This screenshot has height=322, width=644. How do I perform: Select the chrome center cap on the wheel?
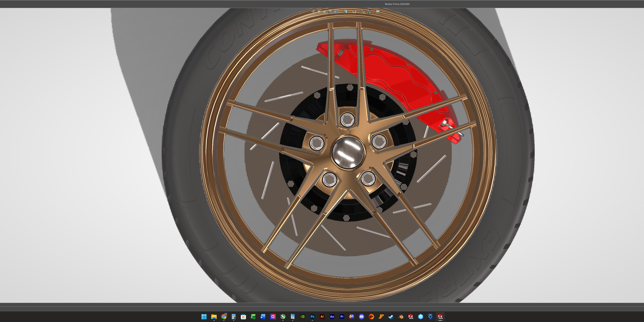pyautogui.click(x=348, y=152)
